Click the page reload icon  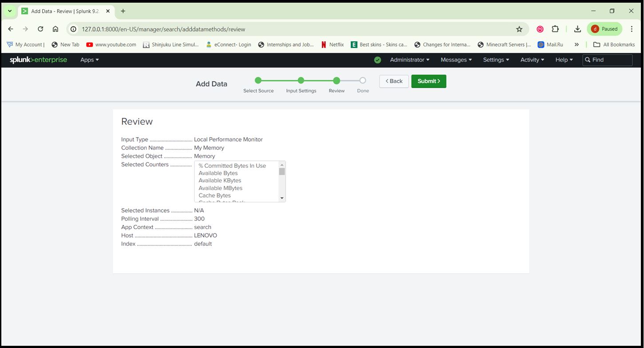pos(40,29)
